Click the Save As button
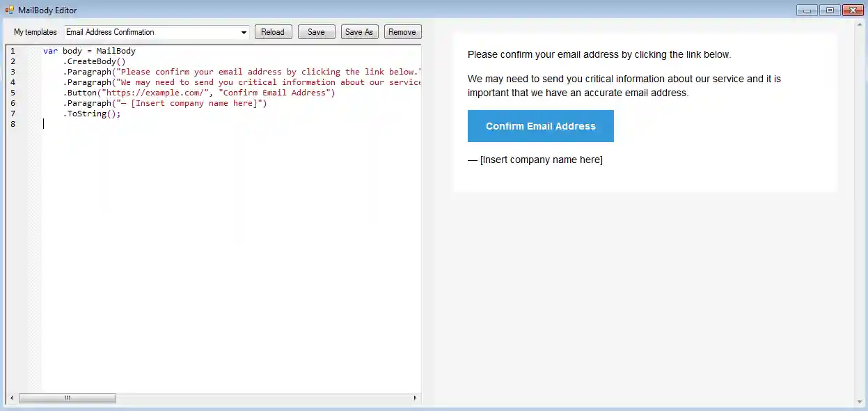 359,32
